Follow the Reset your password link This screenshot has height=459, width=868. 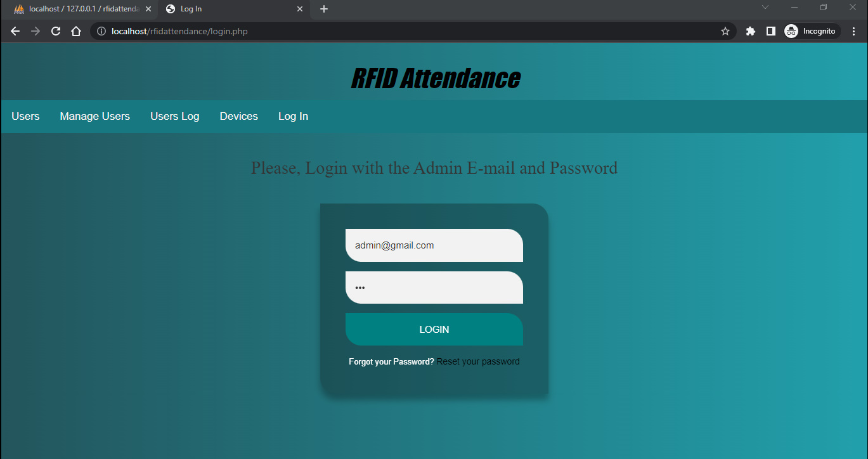point(477,362)
